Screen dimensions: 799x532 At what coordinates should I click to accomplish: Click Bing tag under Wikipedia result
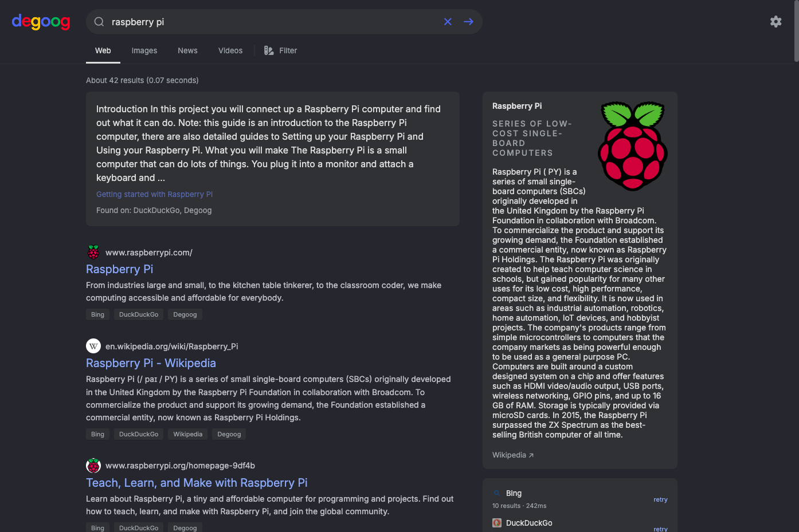pos(98,434)
